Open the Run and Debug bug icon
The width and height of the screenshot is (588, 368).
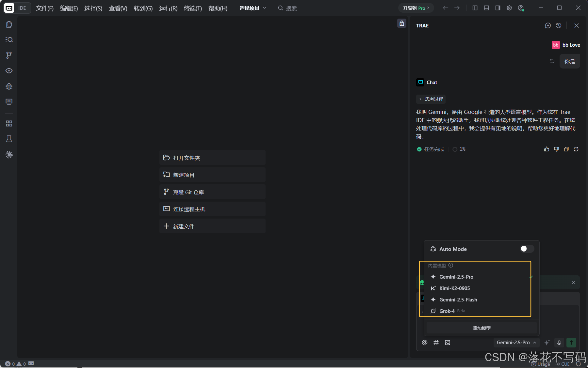click(x=9, y=86)
